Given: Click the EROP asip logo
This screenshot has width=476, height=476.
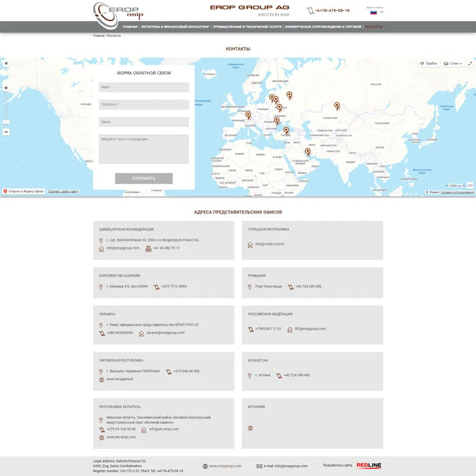Looking at the screenshot, I should pos(118,15).
